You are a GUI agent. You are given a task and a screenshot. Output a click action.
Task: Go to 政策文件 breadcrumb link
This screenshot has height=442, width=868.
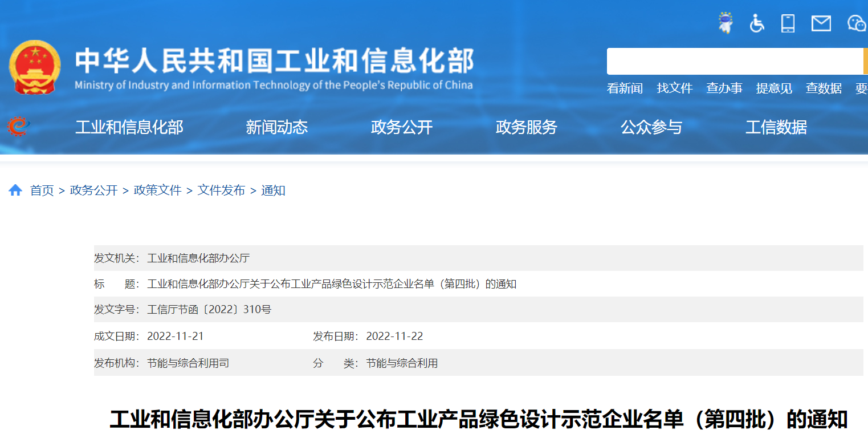157,190
